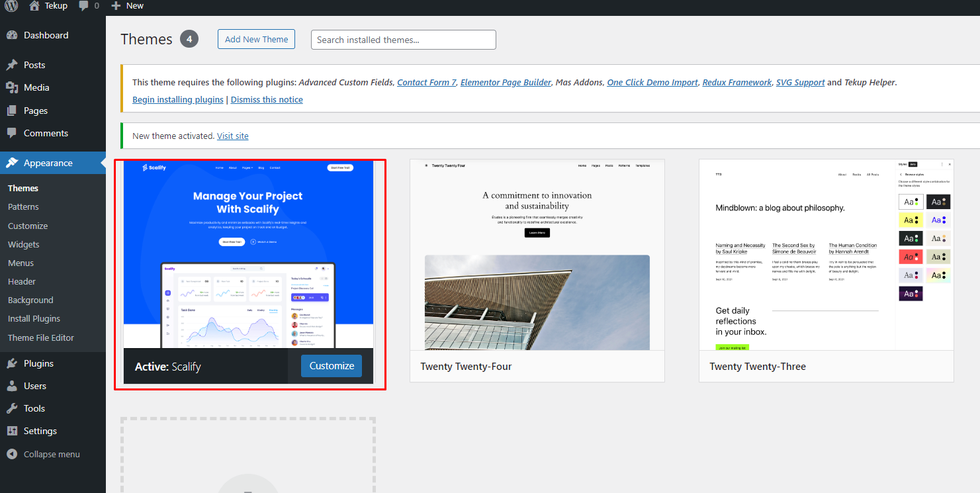
Task: Click the theme count badge 4
Action: click(x=189, y=39)
